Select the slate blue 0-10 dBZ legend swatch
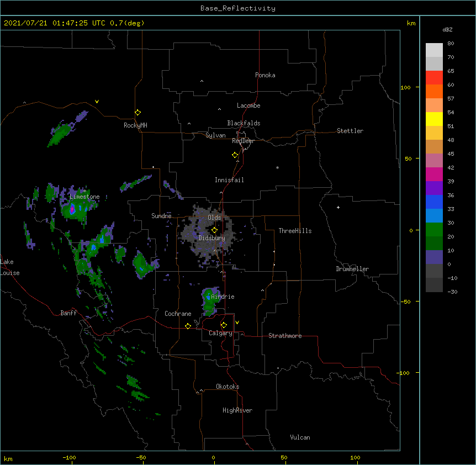This screenshot has width=476, height=465. 434,257
